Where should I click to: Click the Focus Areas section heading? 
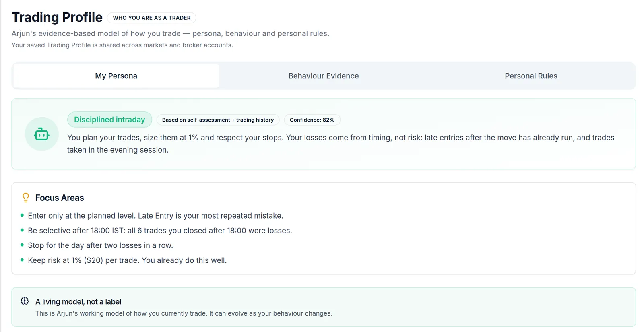coord(60,198)
